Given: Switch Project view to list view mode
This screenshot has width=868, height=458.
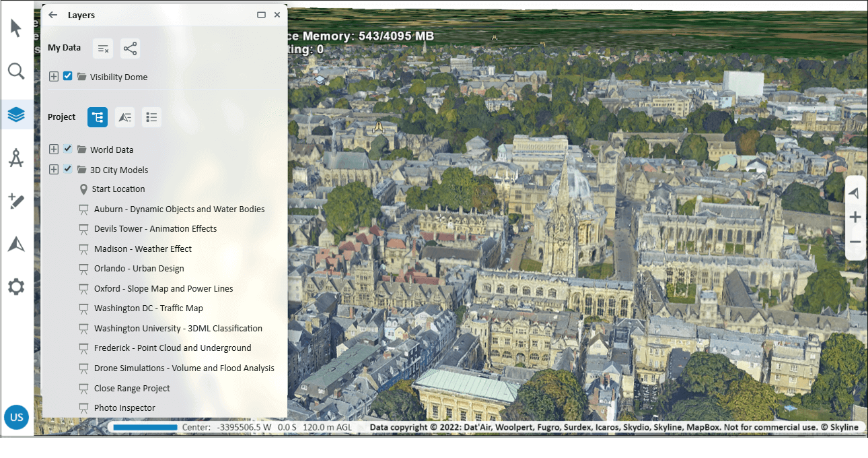Looking at the screenshot, I should [x=151, y=117].
